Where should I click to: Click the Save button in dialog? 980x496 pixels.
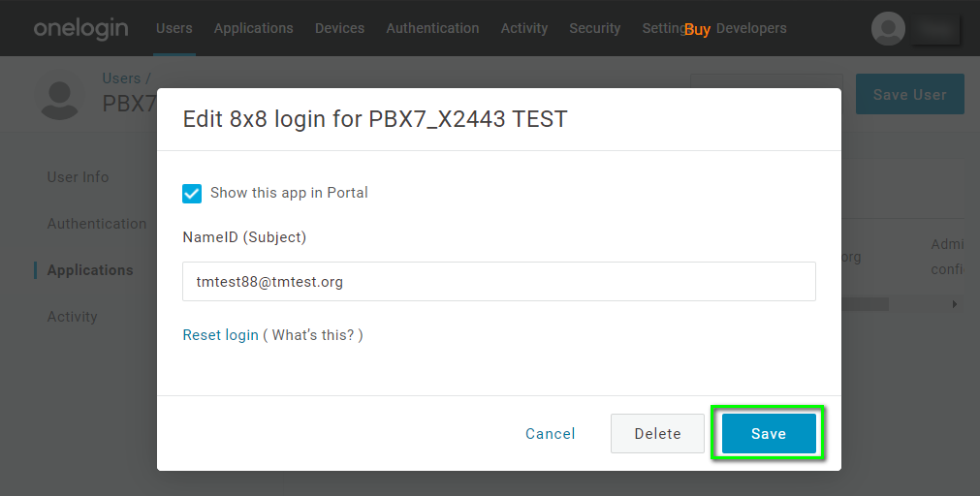coord(769,434)
